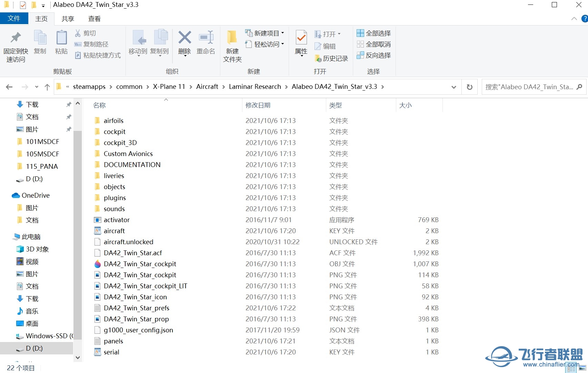Screen dimensions: 588x373
Task: Open the File (文件) tab
Action: click(14, 18)
